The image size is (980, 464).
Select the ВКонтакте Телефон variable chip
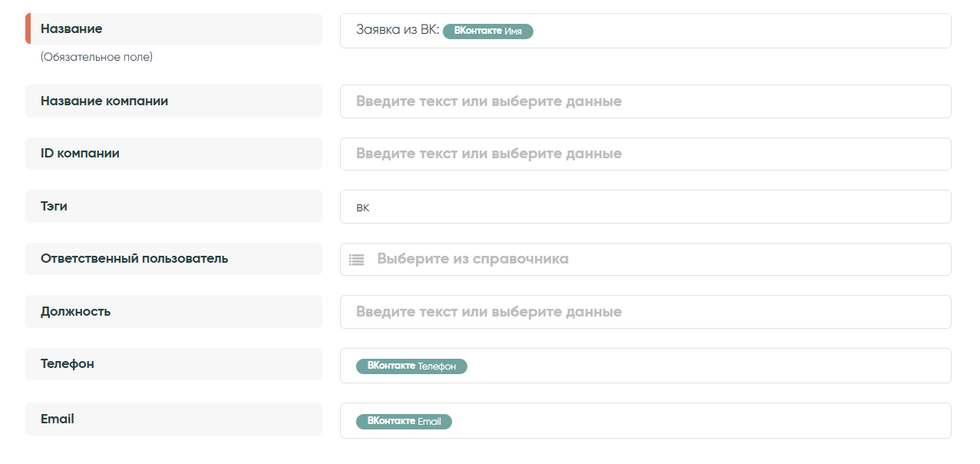(x=411, y=366)
